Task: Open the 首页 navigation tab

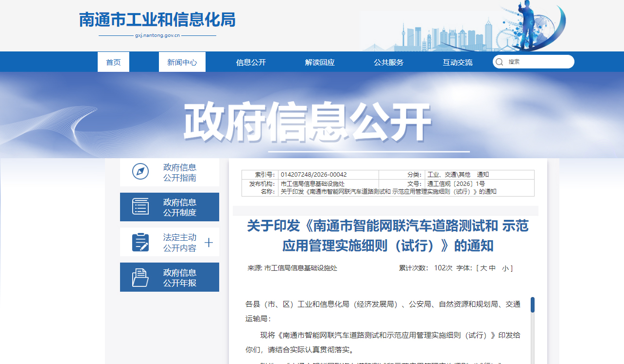Action: click(113, 62)
